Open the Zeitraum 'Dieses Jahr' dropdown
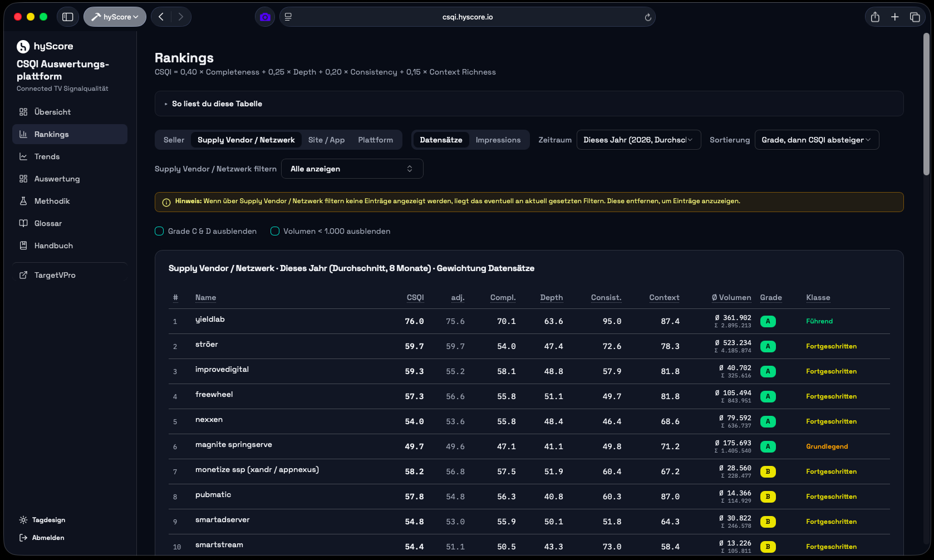Image resolution: width=934 pixels, height=560 pixels. click(638, 140)
